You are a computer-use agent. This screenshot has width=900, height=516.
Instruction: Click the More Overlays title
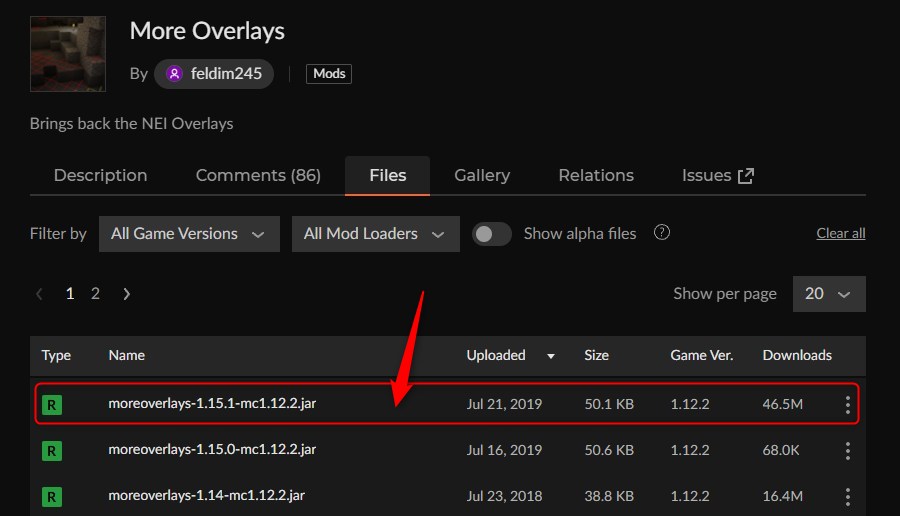(x=207, y=31)
